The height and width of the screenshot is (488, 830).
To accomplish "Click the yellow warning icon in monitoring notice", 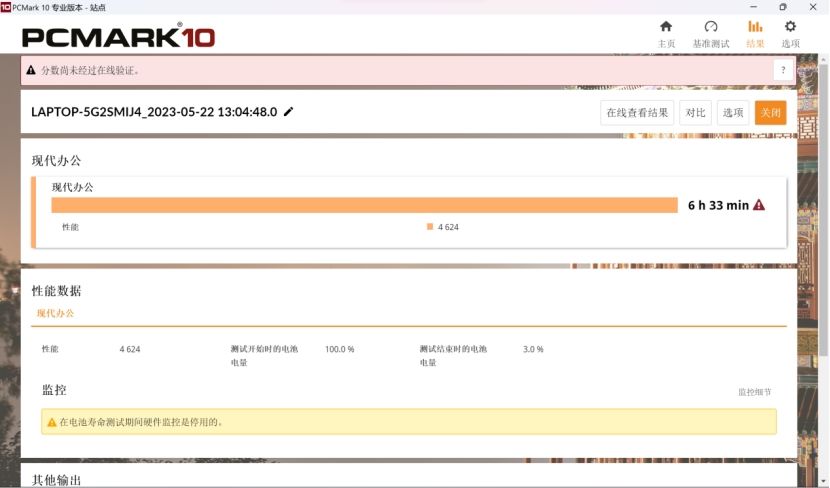I will [51, 422].
